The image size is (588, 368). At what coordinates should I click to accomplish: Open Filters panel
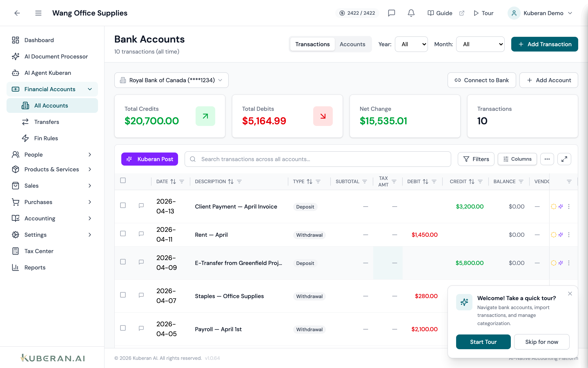click(x=476, y=159)
